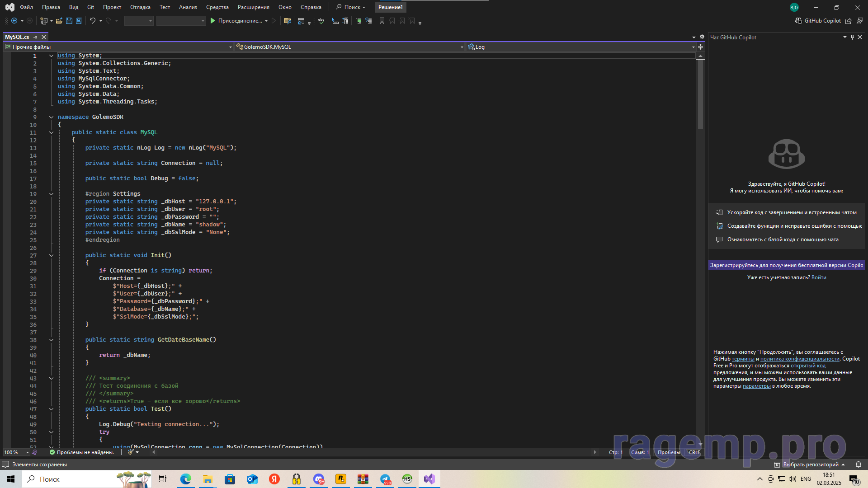The width and height of the screenshot is (868, 488).
Task: Click the Save file icon
Action: [x=69, y=21]
